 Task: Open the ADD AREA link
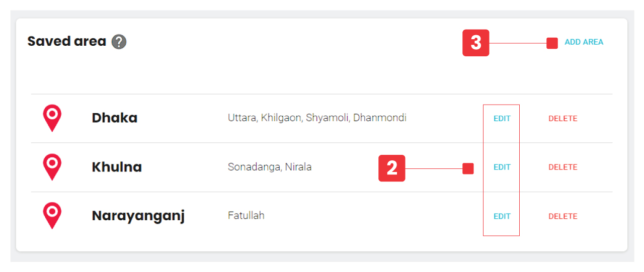584,42
